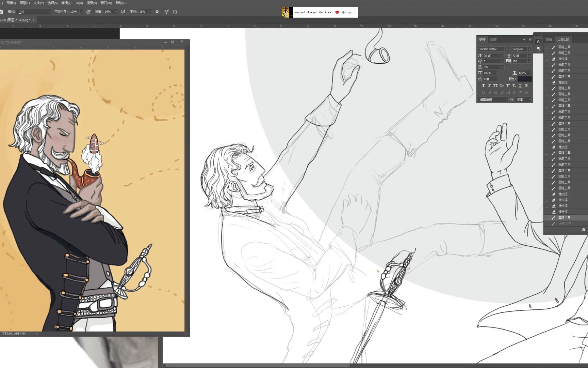Click the tracking VA icon beside 100

pyautogui.click(x=508, y=61)
